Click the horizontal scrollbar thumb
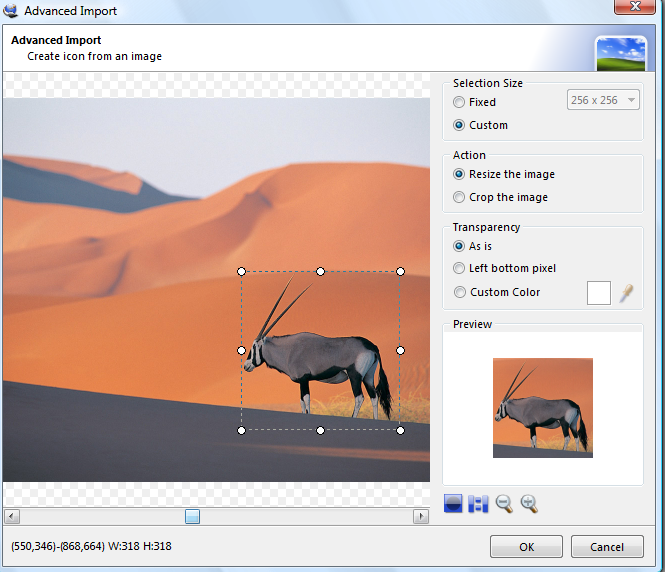 click(192, 516)
